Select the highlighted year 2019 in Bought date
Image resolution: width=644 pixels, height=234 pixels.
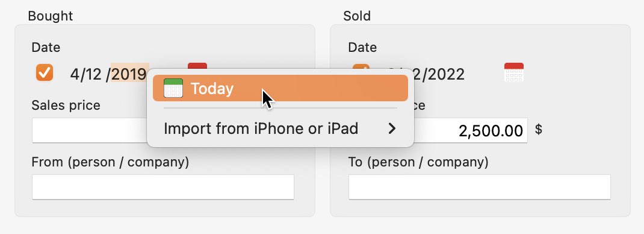pyautogui.click(x=129, y=74)
